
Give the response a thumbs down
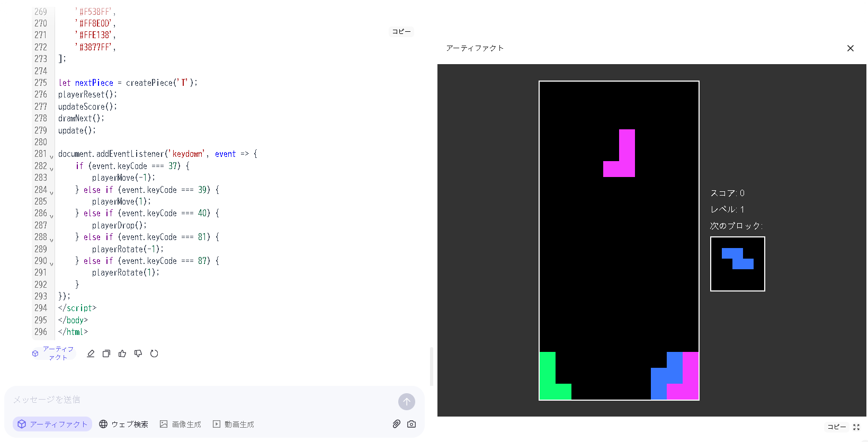138,353
